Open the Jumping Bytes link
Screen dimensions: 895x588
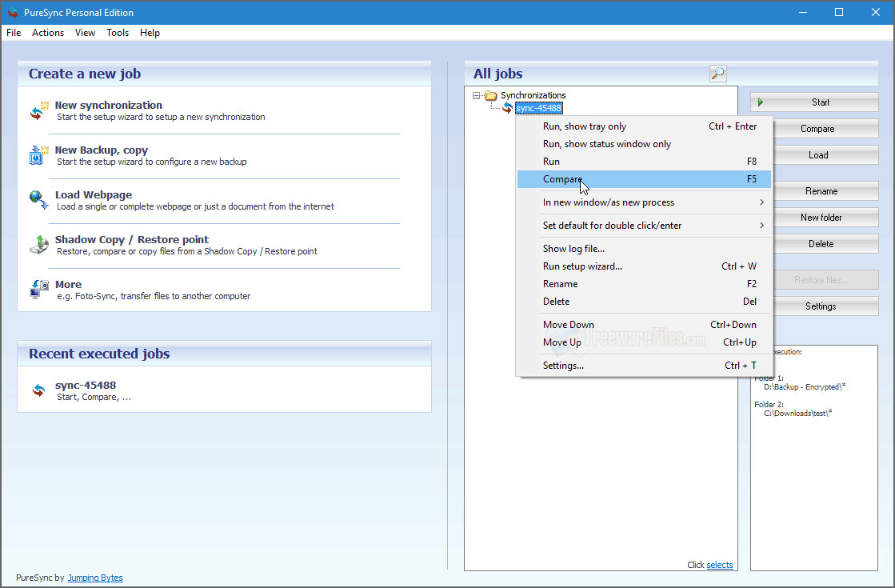click(95, 578)
